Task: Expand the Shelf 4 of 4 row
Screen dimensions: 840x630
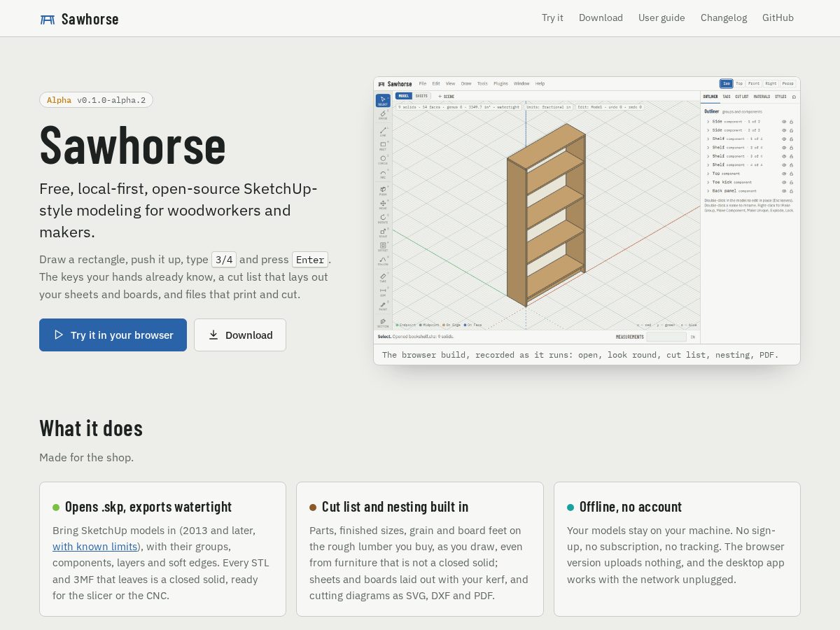Action: coord(708,165)
